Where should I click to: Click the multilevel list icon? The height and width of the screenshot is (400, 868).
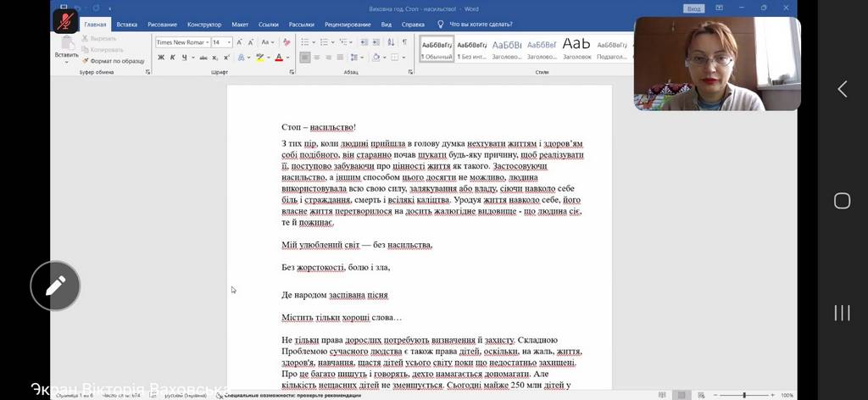point(342,42)
